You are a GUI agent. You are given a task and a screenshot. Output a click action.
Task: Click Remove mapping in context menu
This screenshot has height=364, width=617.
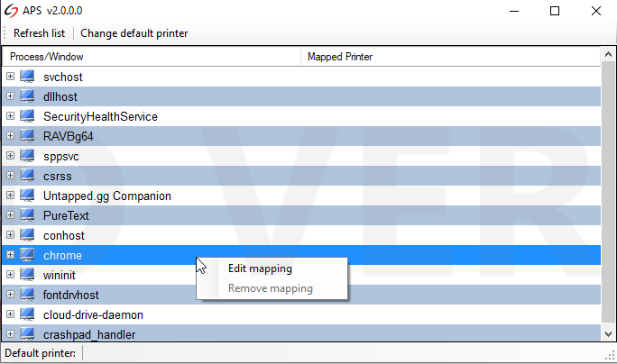pyautogui.click(x=270, y=289)
